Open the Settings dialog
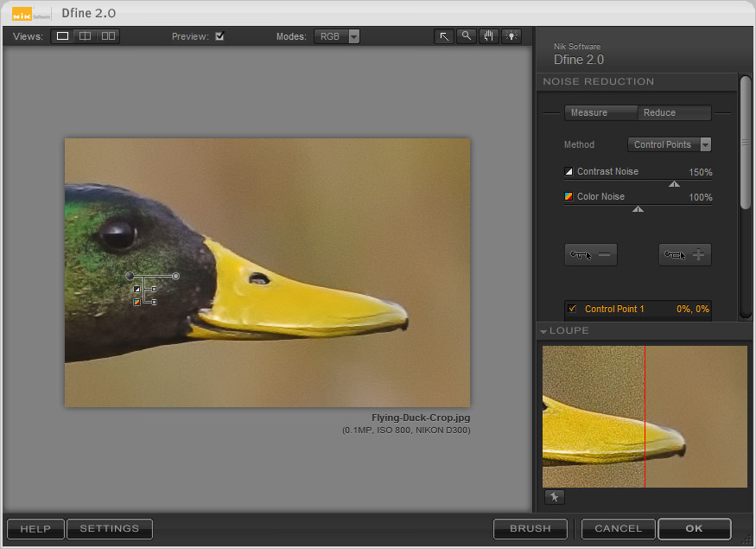Image resolution: width=756 pixels, height=549 pixels. (110, 529)
